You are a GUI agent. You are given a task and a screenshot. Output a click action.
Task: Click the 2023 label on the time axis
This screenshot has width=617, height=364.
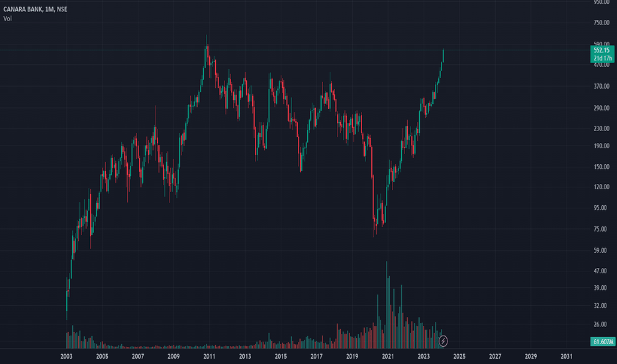point(424,356)
